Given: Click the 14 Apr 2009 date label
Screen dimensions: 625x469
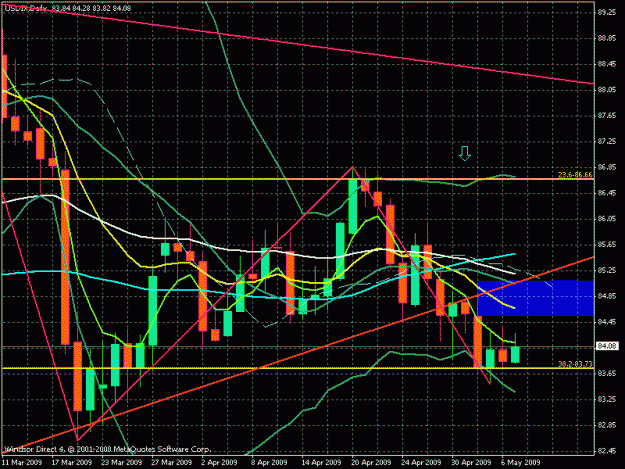Looking at the screenshot, I should [x=321, y=463].
